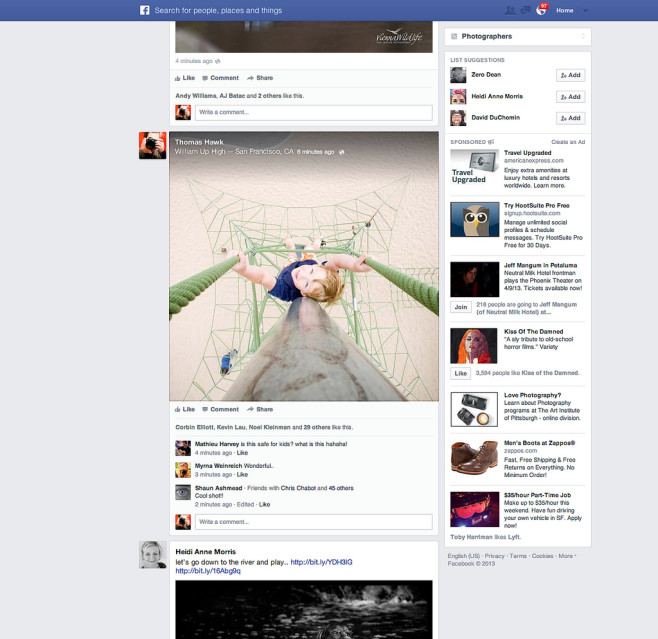
Task: Click the Zappos boots ad image
Action: (x=474, y=457)
